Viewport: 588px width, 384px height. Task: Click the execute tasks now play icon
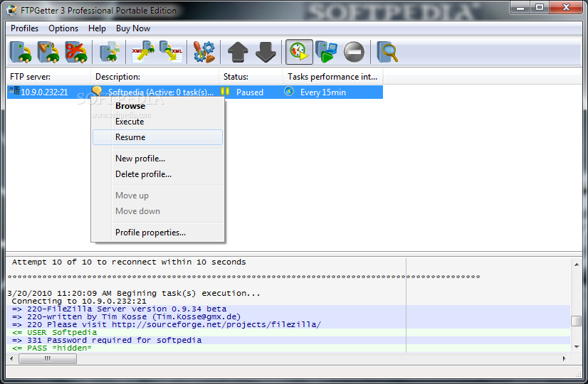(x=326, y=52)
